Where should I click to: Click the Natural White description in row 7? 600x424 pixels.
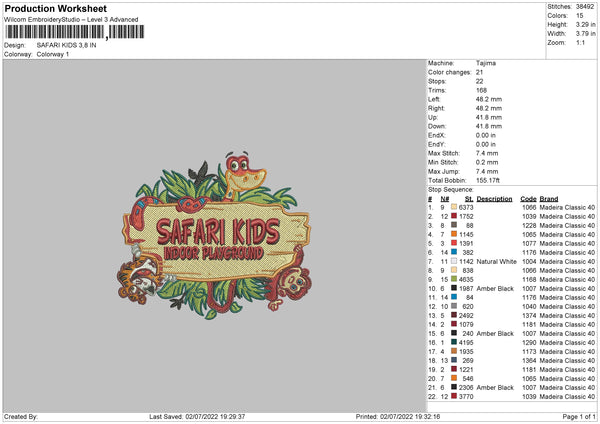[496, 261]
